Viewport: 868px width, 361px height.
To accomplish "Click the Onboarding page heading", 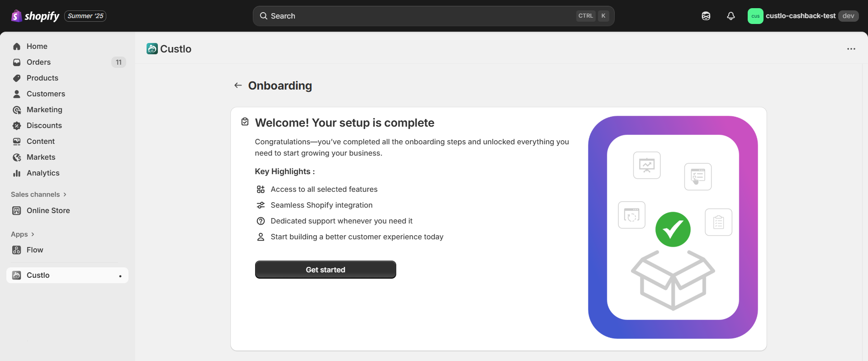I will [280, 85].
